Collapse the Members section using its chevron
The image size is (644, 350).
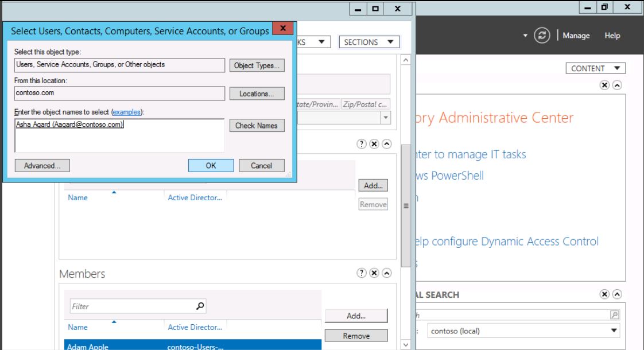point(387,273)
